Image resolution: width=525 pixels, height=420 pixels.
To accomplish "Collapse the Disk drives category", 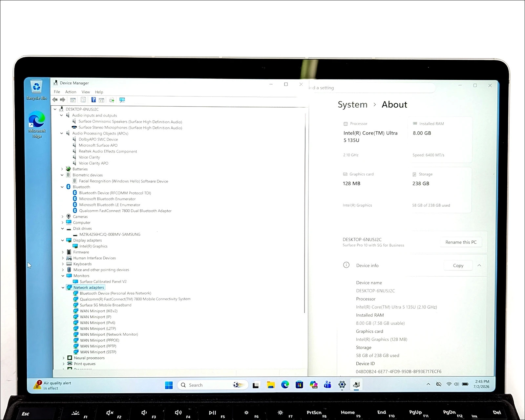I will pyautogui.click(x=62, y=228).
